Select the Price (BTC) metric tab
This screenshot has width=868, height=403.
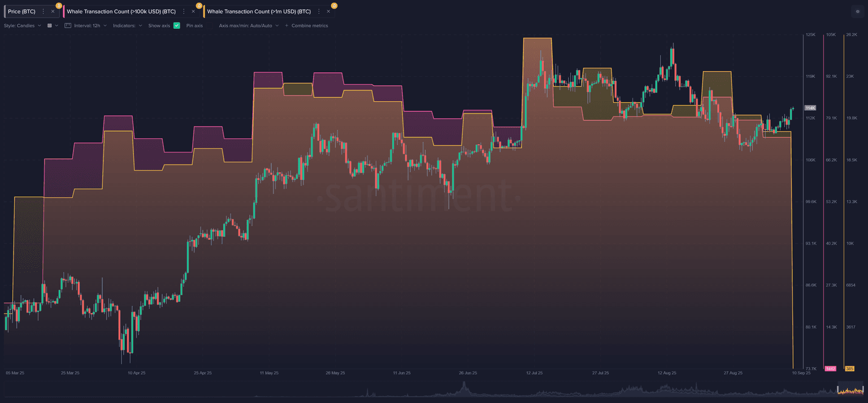pos(21,11)
